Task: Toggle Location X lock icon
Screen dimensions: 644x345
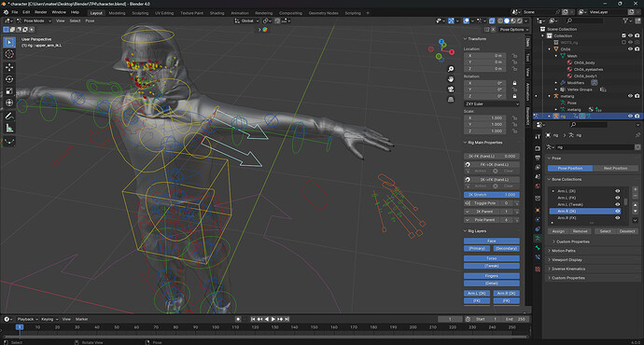Action: [x=514, y=55]
